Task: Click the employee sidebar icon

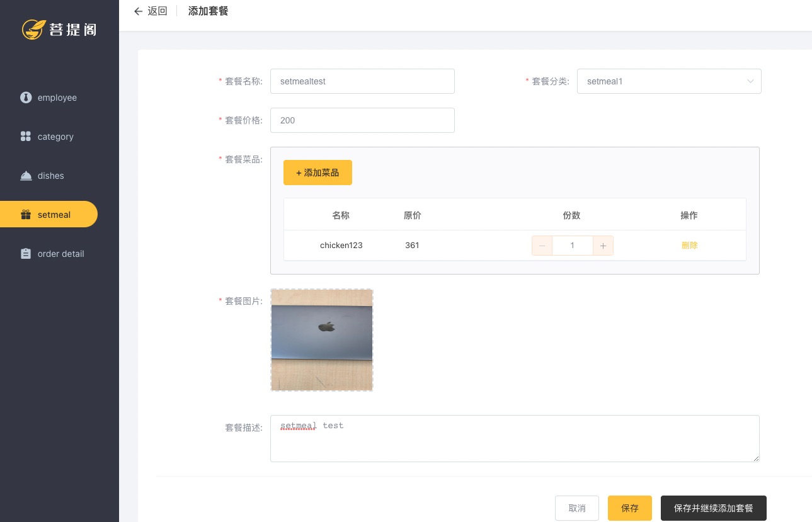Action: pos(26,98)
